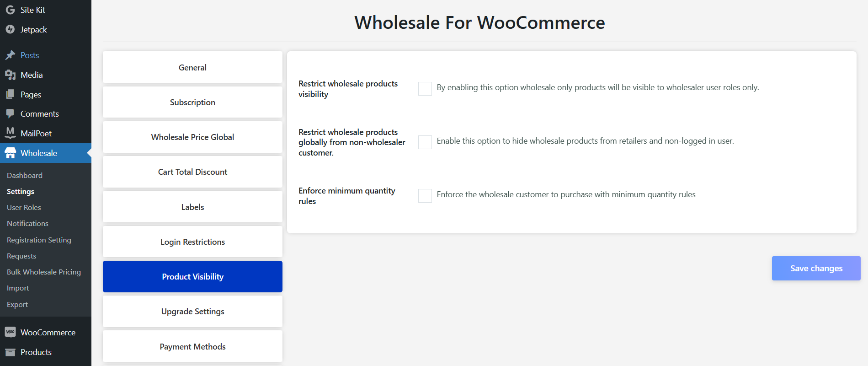The height and width of the screenshot is (366, 868).
Task: Select the Pages icon
Action: click(x=10, y=94)
